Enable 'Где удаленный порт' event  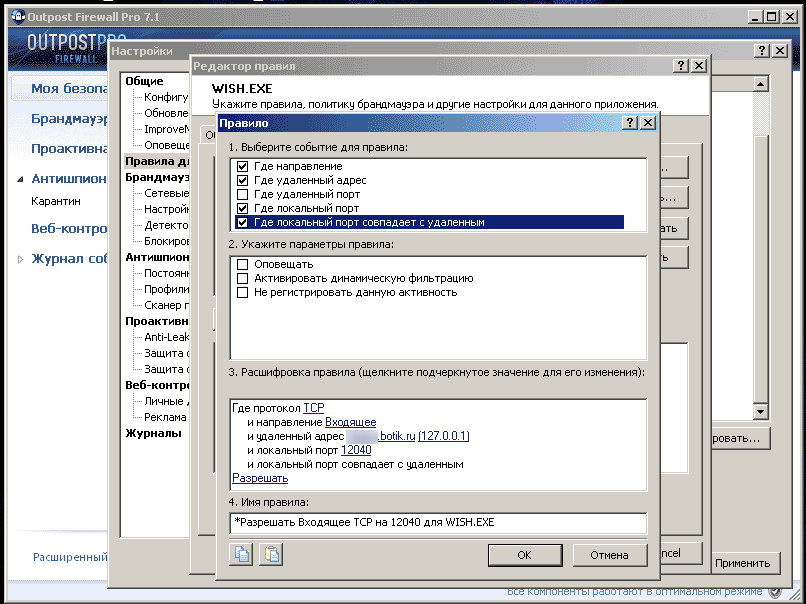pos(243,194)
